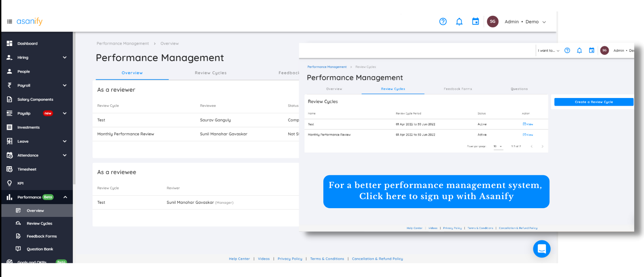The image size is (644, 277).
Task: Collapse the Performance menu chevron
Action: click(x=65, y=197)
